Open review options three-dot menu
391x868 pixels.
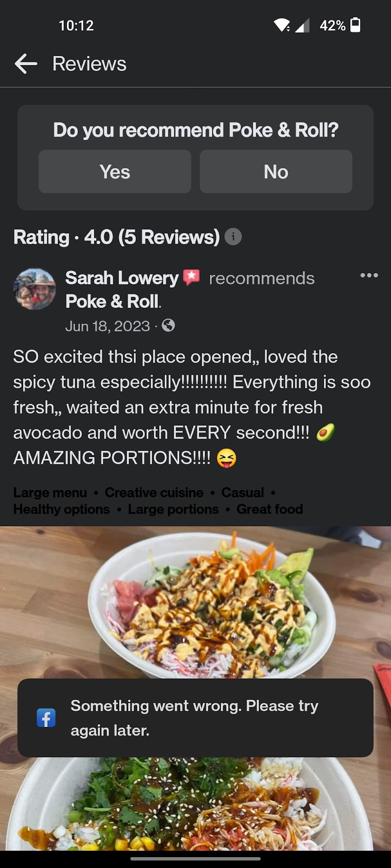click(369, 275)
